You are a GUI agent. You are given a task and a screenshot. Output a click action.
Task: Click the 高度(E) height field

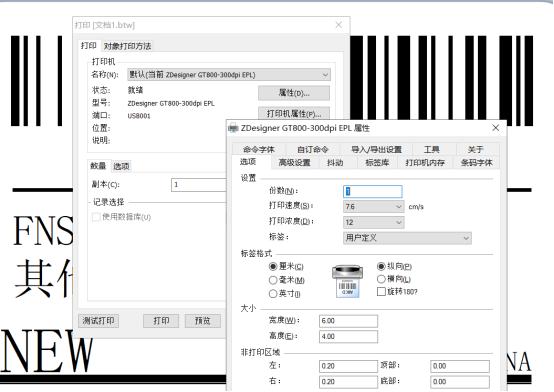coord(348,337)
